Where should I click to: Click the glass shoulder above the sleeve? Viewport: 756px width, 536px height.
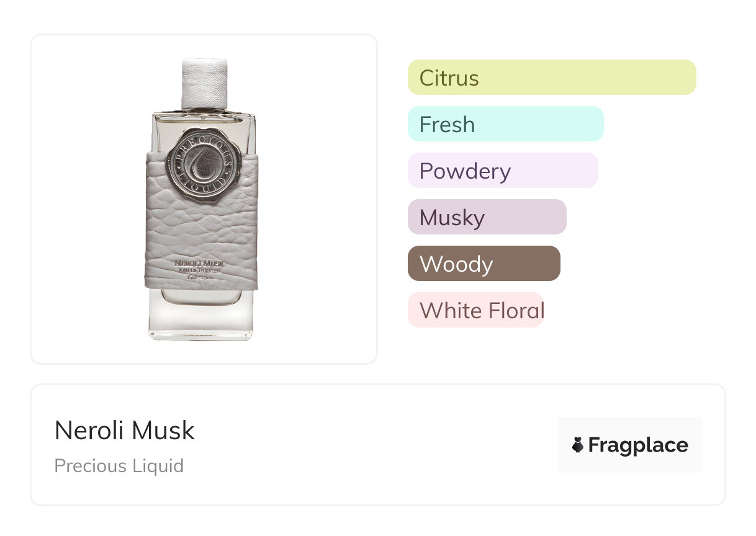point(236,129)
